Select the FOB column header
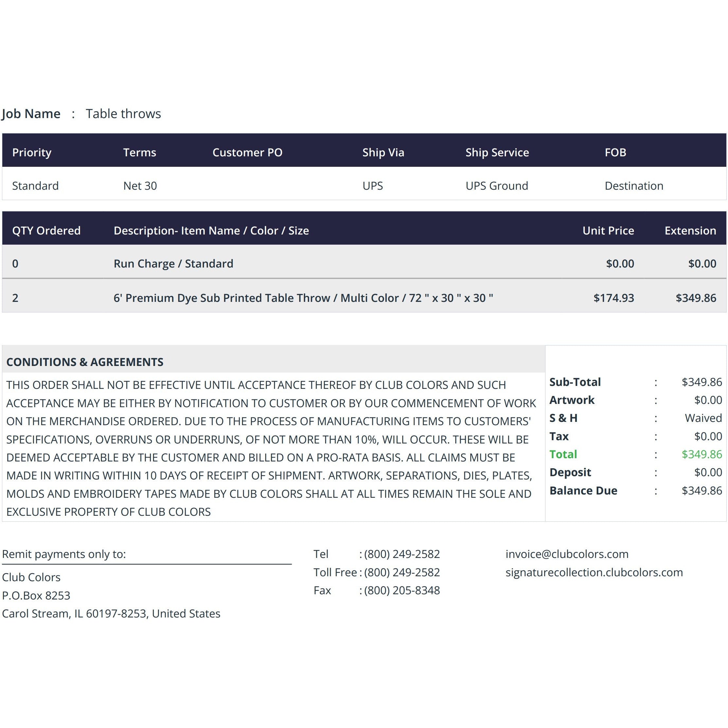 (615, 152)
